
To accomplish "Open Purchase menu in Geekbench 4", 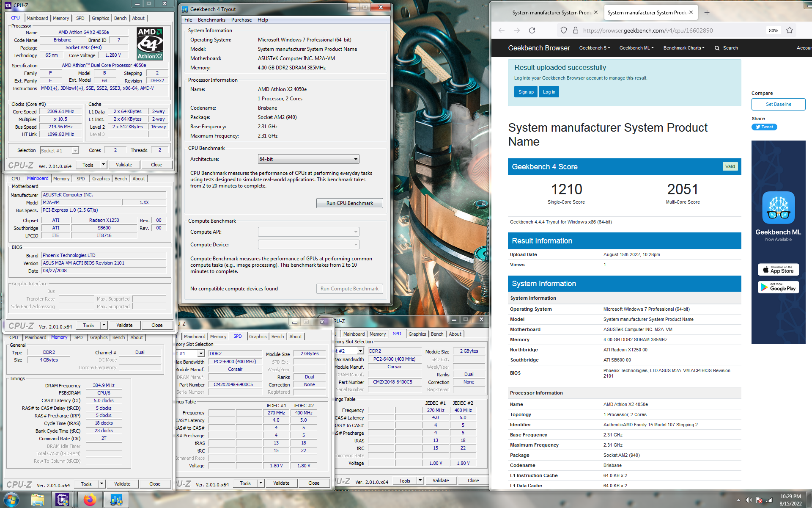I will [241, 20].
